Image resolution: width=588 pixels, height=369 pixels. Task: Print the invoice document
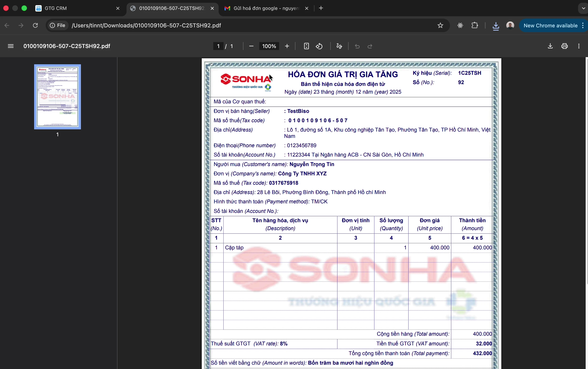pyautogui.click(x=565, y=46)
